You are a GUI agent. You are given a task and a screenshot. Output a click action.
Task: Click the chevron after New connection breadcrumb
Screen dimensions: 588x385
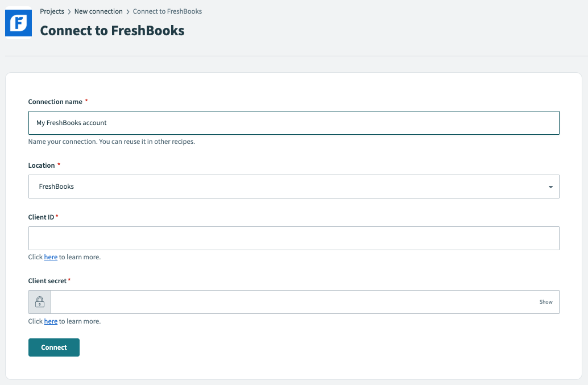(128, 11)
